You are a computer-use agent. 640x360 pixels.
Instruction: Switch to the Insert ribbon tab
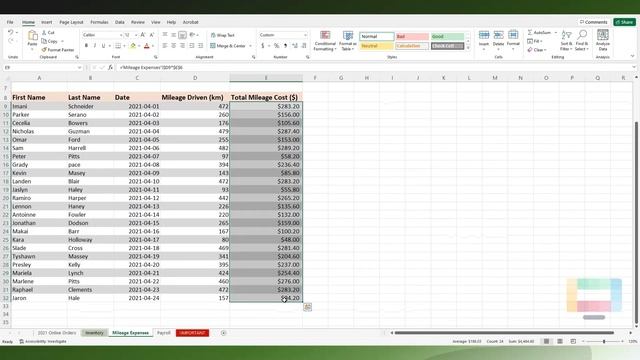(47, 22)
